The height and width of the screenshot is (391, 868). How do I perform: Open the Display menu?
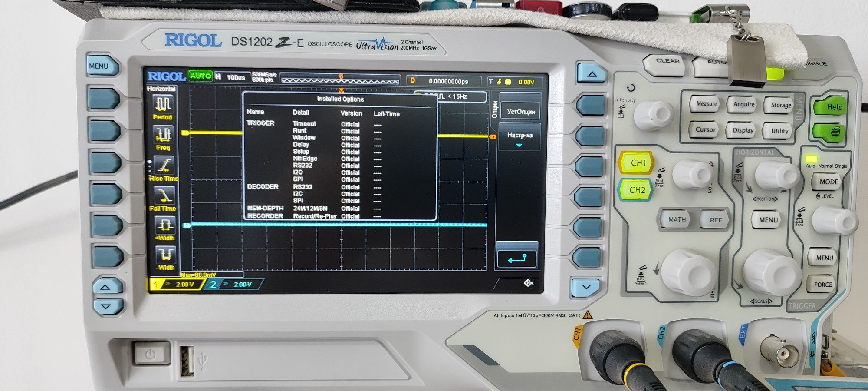tap(743, 130)
